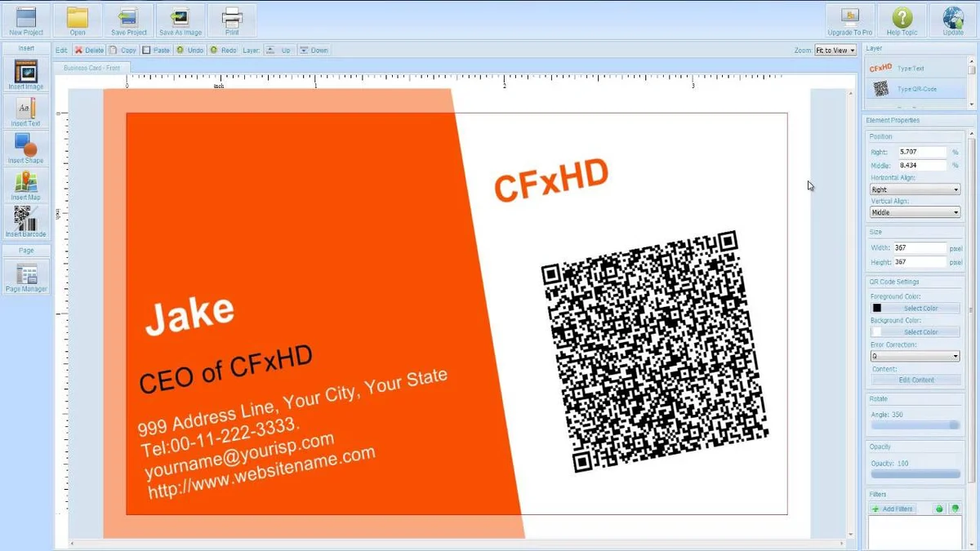Select Color for QR background

click(921, 332)
